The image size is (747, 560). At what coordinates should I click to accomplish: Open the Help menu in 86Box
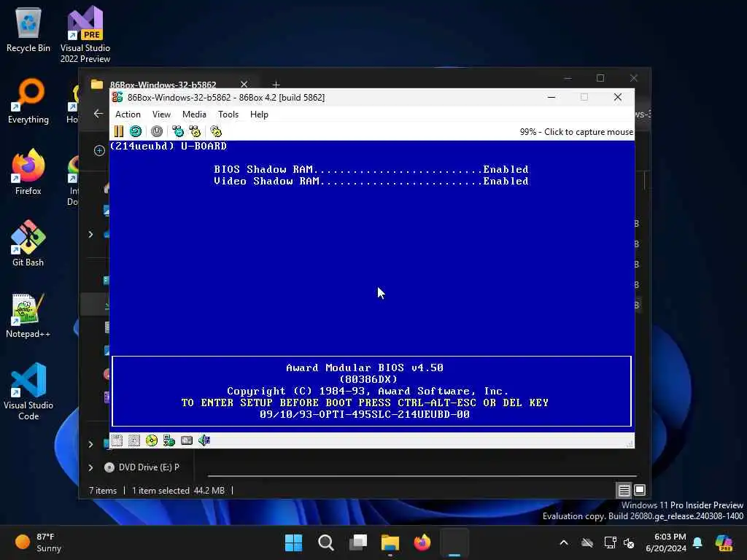point(259,114)
